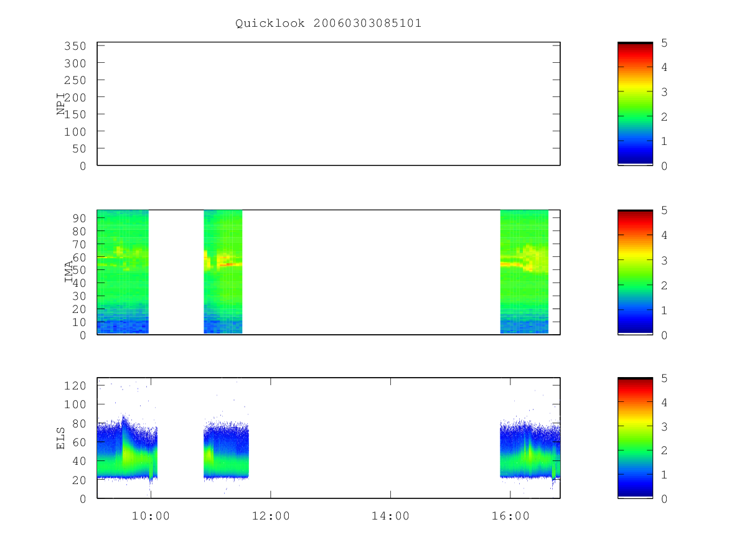The width and height of the screenshot is (747, 560).
Task: Click the 4 label on IMA color scale
Action: (664, 235)
